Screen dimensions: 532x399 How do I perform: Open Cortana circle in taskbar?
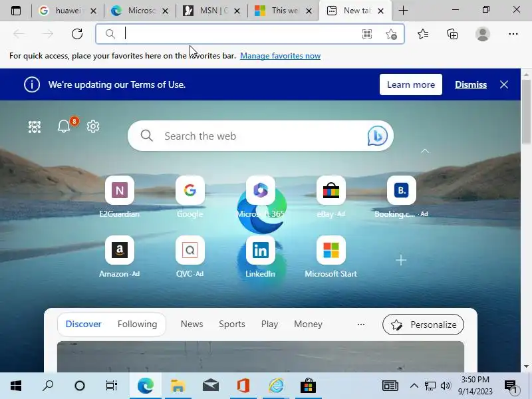coord(80,386)
